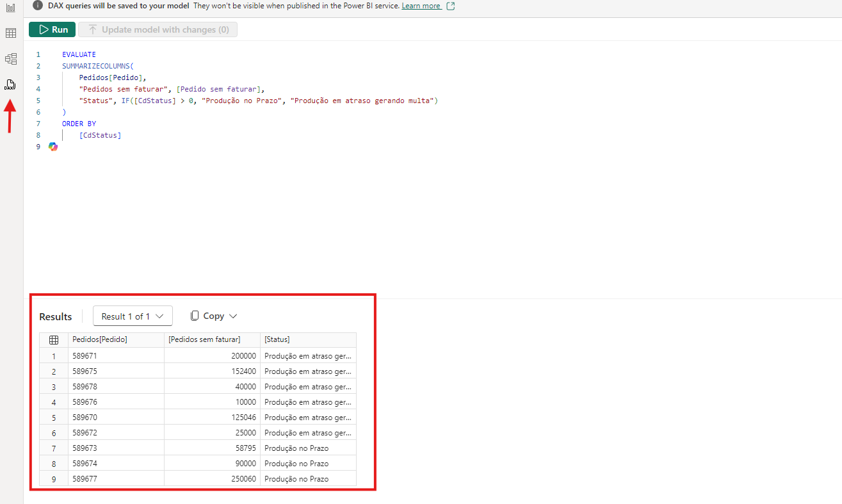Select row 1 header in results

point(54,356)
